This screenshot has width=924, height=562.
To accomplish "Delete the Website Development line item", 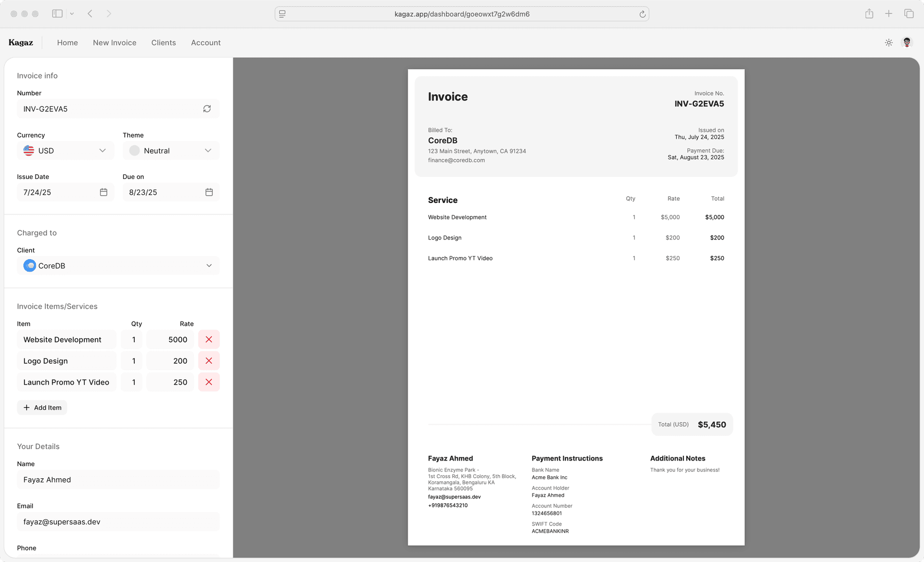I will (208, 339).
